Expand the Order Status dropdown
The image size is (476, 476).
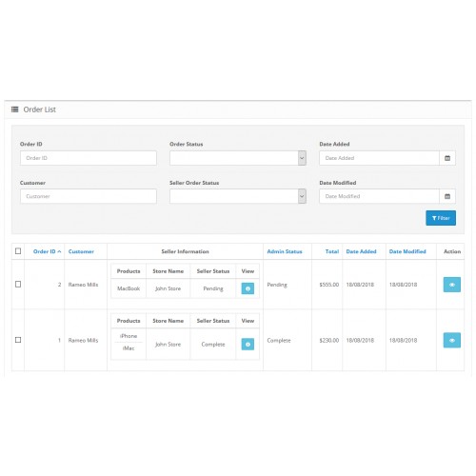point(238,158)
